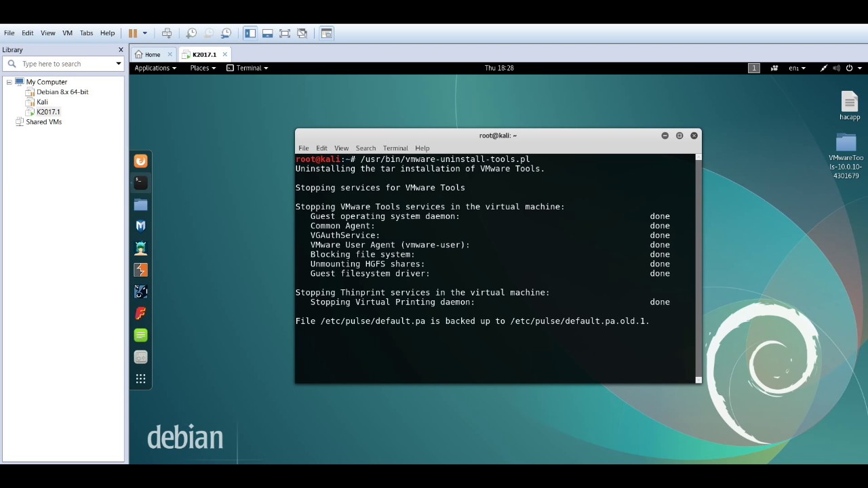Open the Kali Applications menu
868x488 pixels.
click(155, 68)
